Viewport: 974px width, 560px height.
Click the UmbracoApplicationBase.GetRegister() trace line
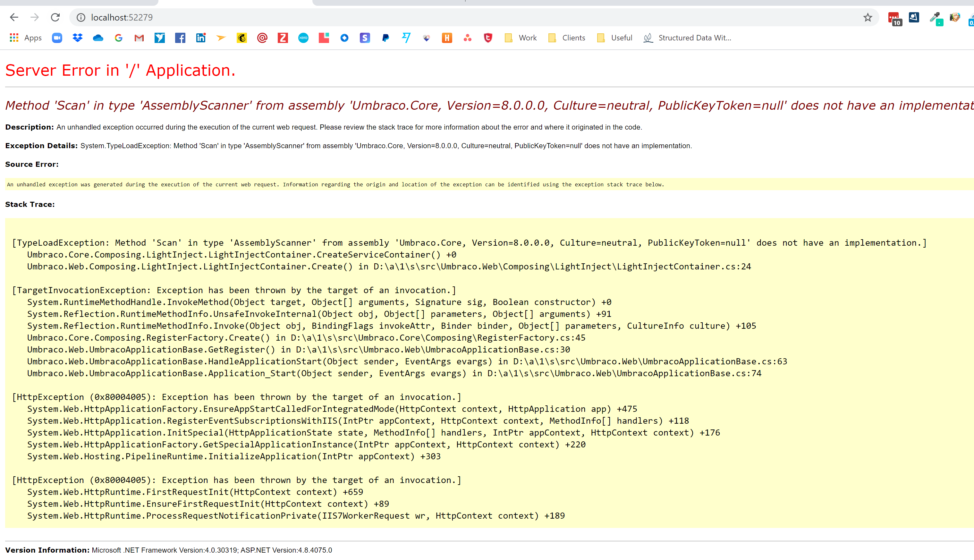(298, 350)
